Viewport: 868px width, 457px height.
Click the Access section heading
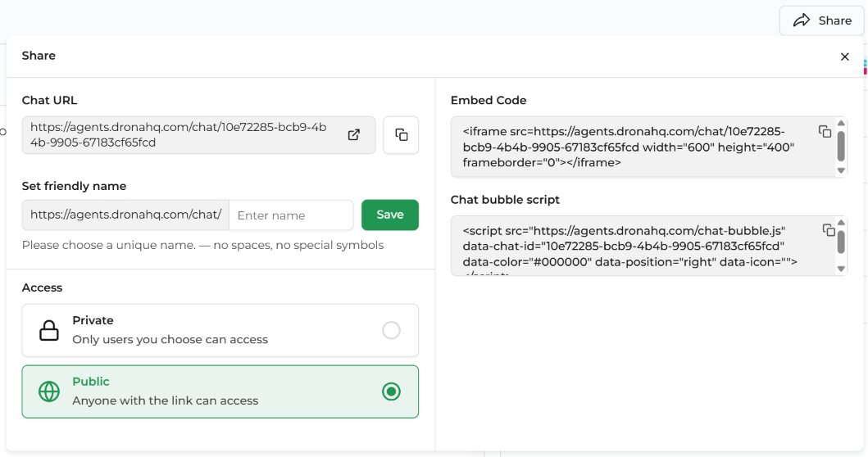[x=42, y=287]
